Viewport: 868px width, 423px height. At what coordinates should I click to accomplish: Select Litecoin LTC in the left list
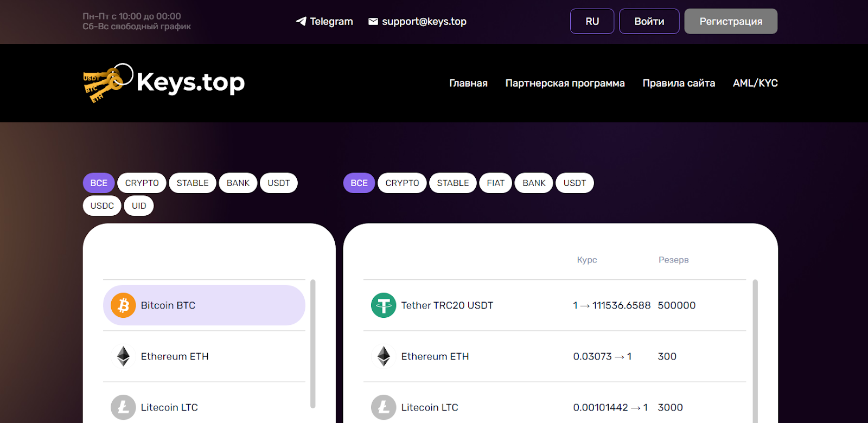204,404
